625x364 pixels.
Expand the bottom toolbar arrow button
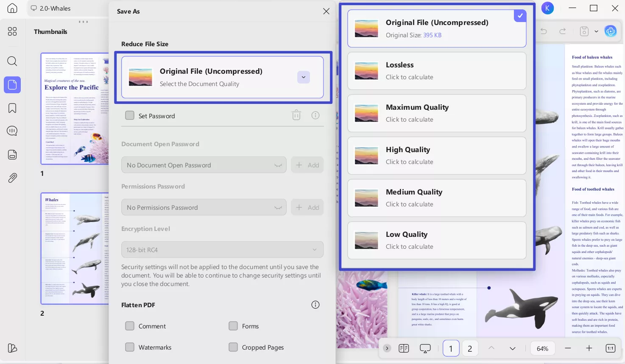pyautogui.click(x=387, y=348)
